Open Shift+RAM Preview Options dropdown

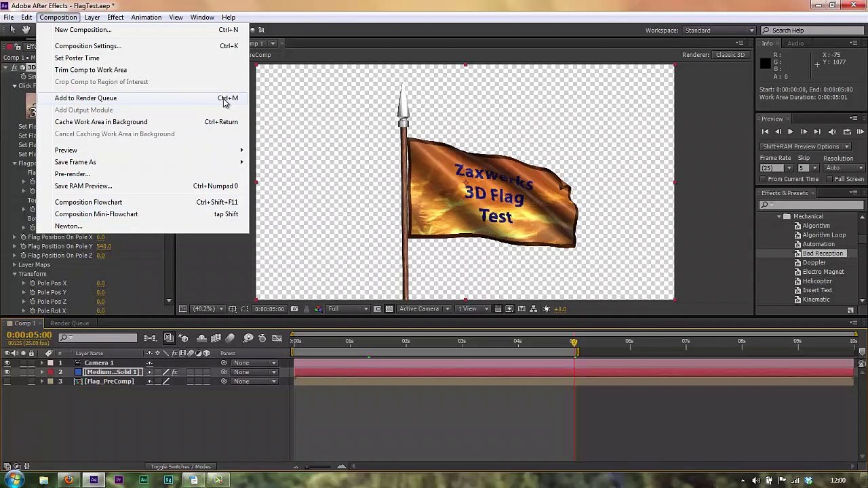click(x=805, y=146)
